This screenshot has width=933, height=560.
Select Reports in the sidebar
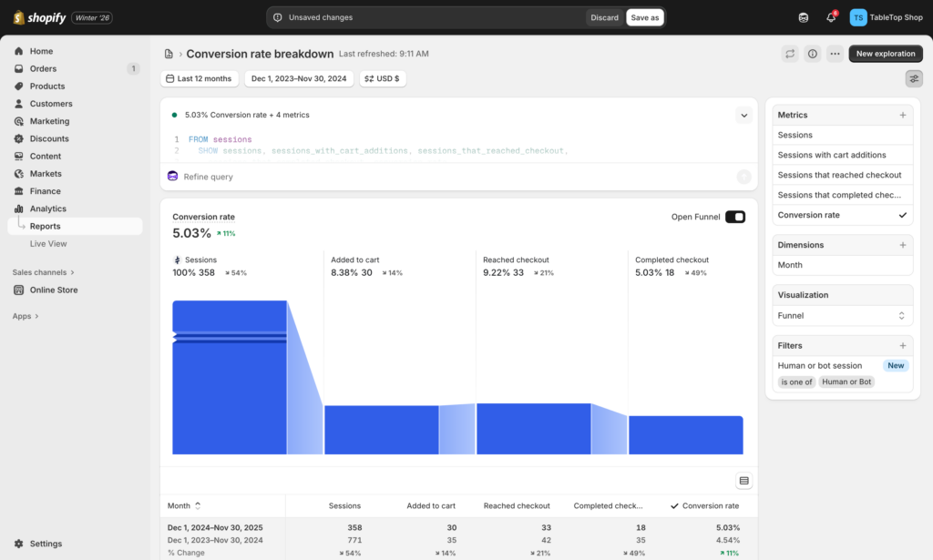tap(75, 226)
